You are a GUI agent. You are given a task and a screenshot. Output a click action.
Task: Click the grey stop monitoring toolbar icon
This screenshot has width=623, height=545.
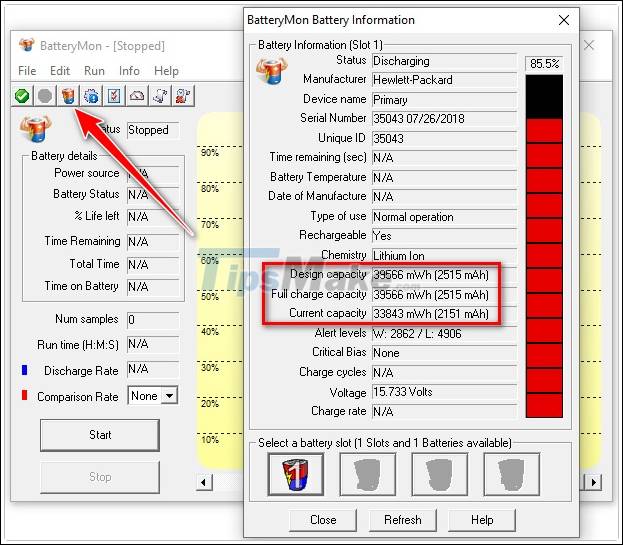pos(45,96)
